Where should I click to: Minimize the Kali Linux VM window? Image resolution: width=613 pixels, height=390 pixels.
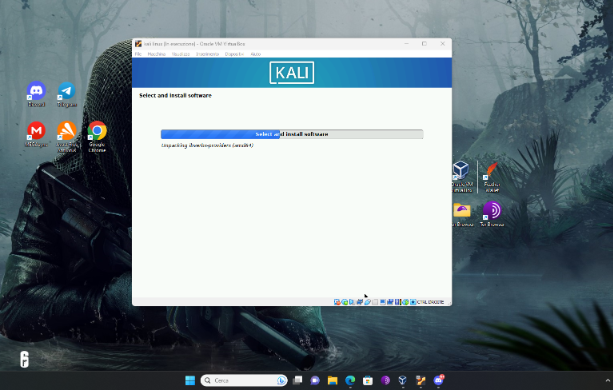[x=406, y=44]
